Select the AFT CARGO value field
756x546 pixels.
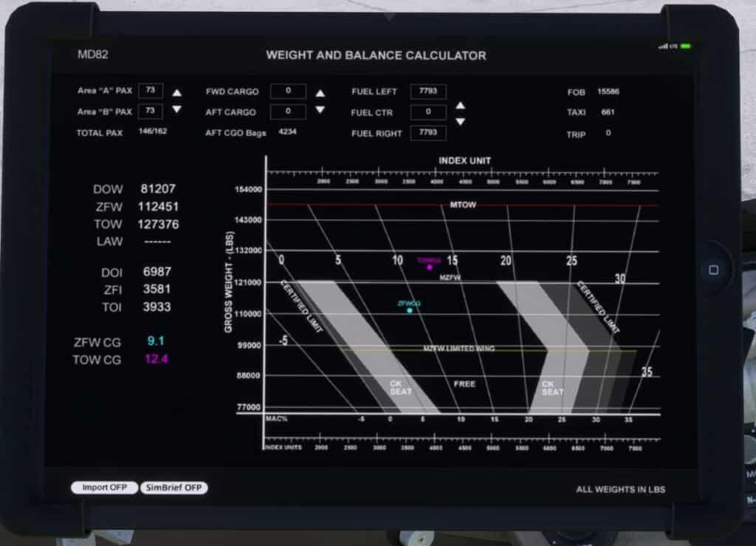click(x=288, y=112)
